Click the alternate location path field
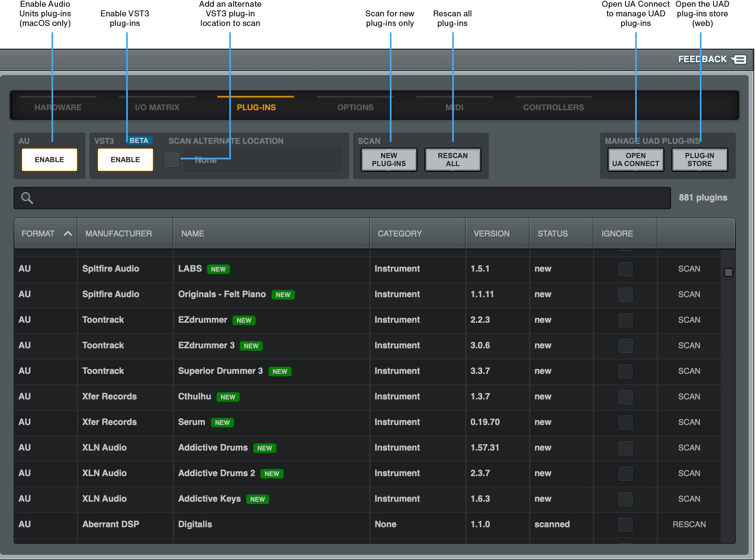Viewport: 755px width, 560px height. (262, 160)
